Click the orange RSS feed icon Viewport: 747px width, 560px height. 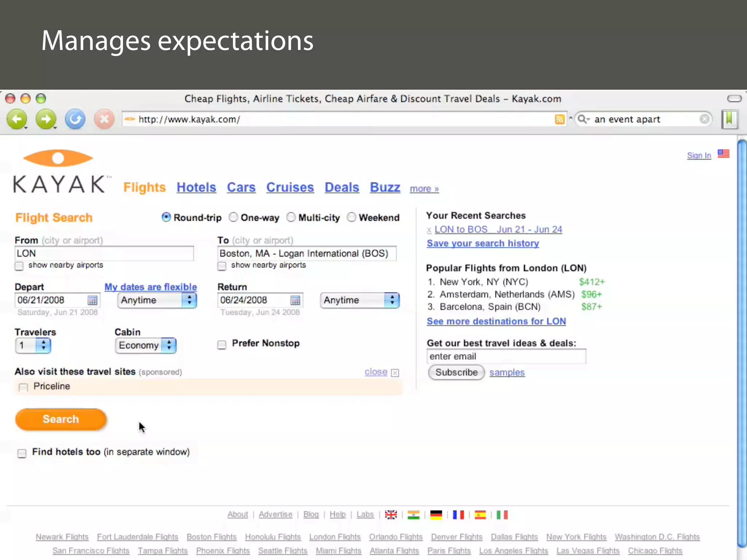click(559, 119)
